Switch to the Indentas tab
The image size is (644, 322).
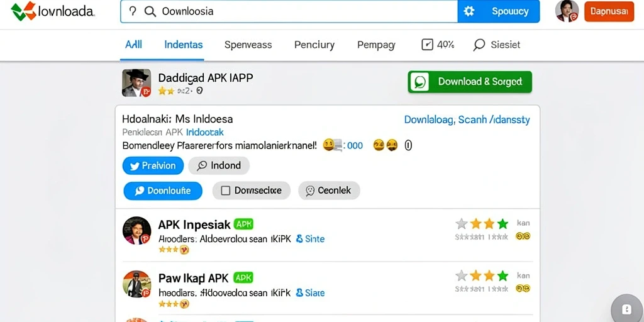point(183,45)
